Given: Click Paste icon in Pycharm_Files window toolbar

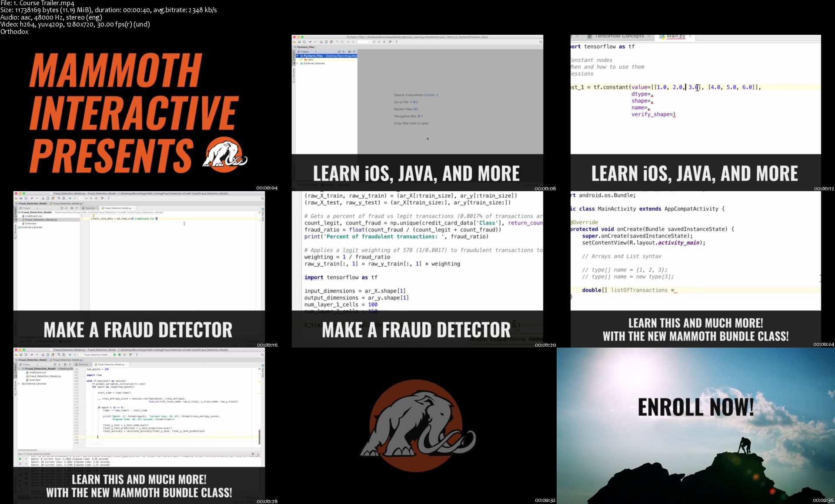Looking at the screenshot, I should point(331,42).
